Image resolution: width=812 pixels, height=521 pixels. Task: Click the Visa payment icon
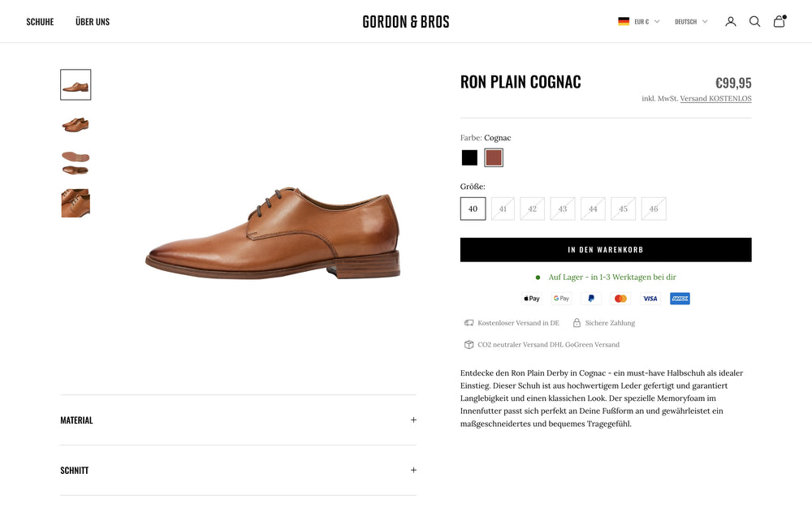650,298
